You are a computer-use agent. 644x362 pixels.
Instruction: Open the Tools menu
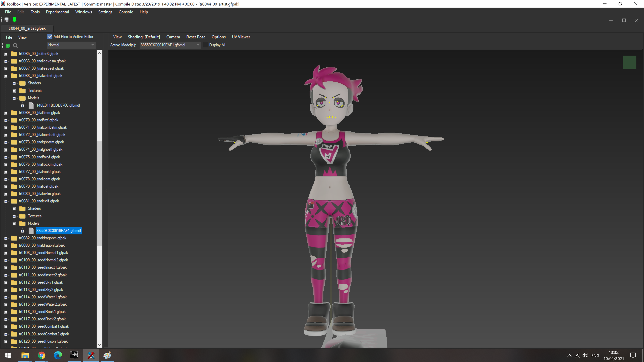coord(35,12)
